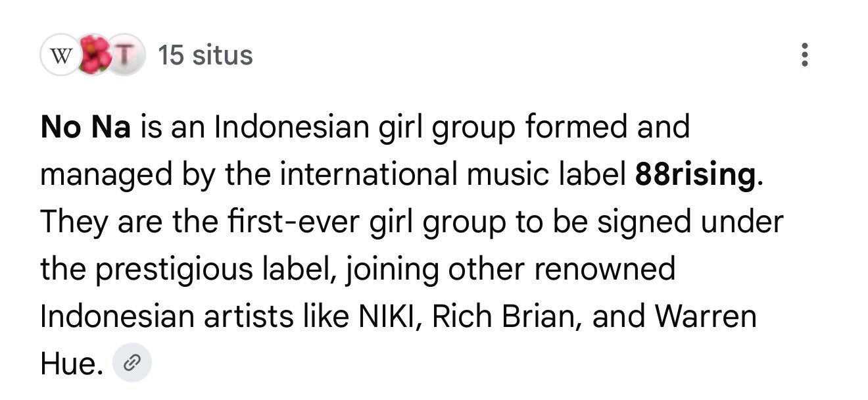Click the Wikipedia source icon

(60, 55)
